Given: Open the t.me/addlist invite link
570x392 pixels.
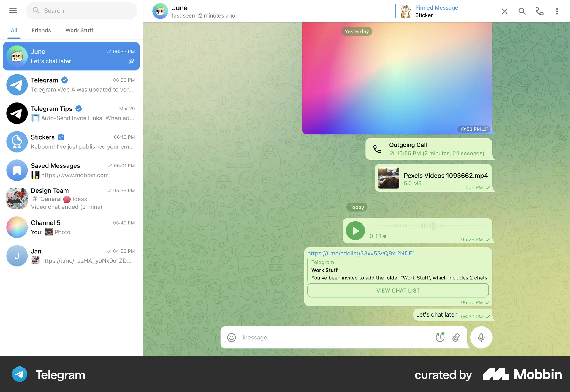Looking at the screenshot, I should 361,253.
